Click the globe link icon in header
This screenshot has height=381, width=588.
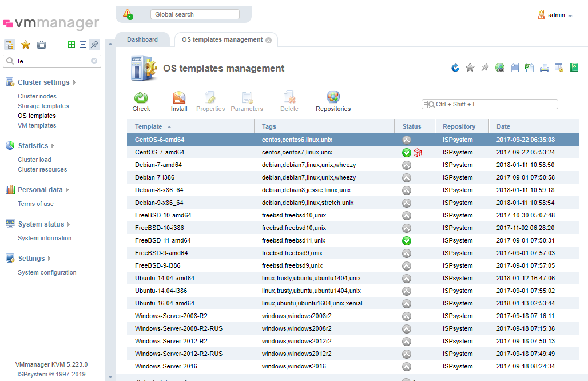point(500,68)
